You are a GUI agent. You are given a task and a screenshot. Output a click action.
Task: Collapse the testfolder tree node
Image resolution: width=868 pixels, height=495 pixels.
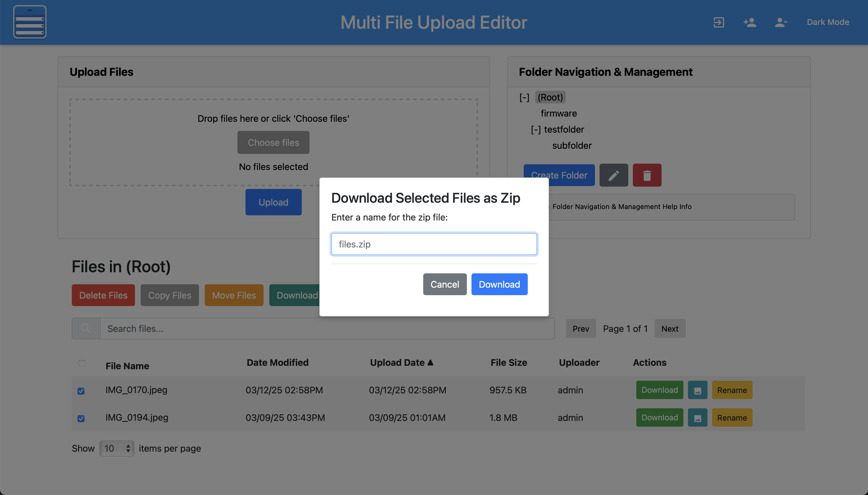(536, 129)
